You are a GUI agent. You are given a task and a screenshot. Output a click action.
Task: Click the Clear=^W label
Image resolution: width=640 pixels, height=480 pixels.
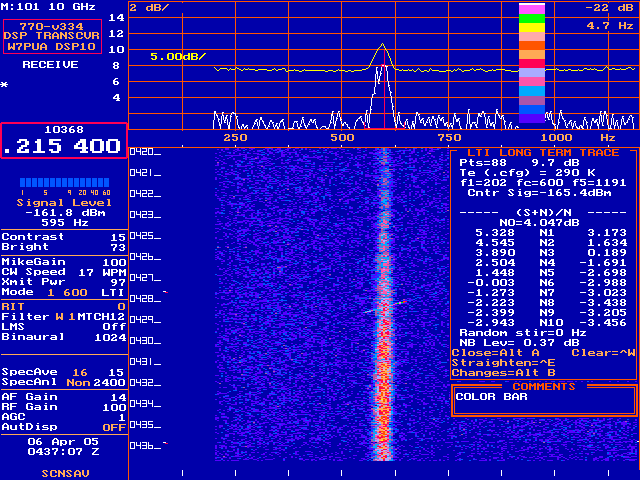point(603,352)
